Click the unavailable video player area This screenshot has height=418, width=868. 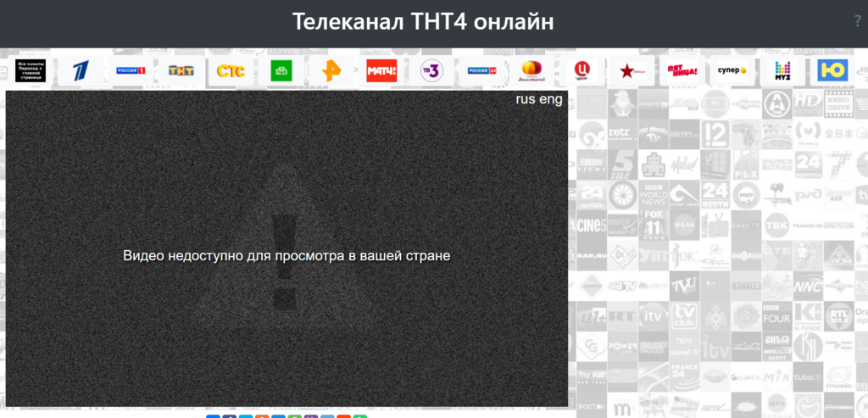[x=287, y=248]
